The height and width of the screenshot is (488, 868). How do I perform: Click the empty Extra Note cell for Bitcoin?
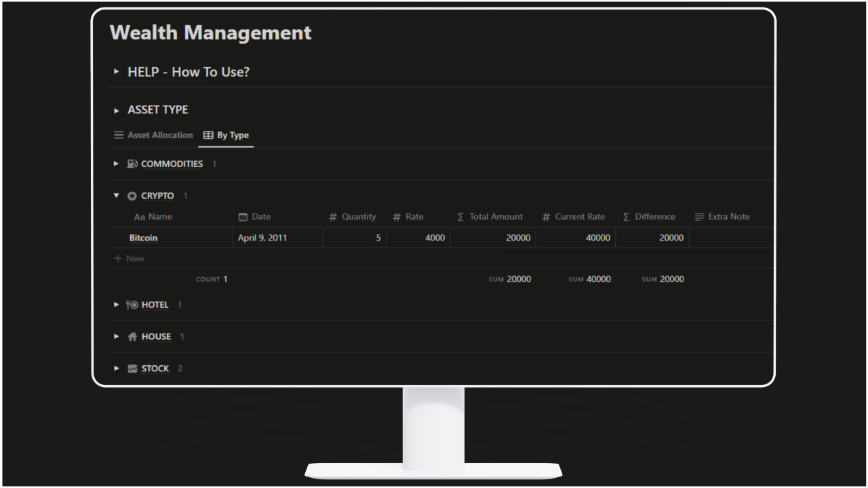click(x=731, y=238)
